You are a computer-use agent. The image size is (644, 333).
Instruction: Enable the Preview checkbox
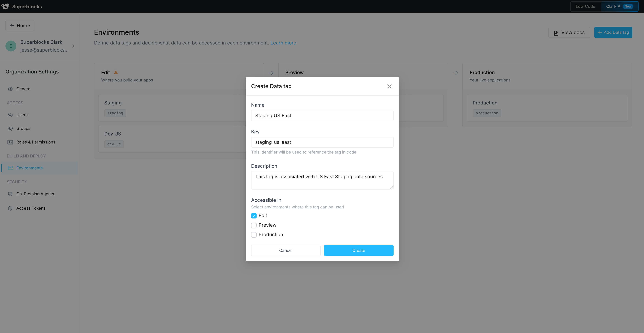coord(254,225)
